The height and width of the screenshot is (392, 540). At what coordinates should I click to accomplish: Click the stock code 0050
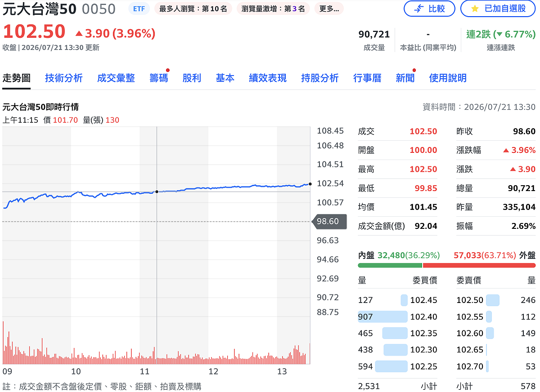[99, 9]
